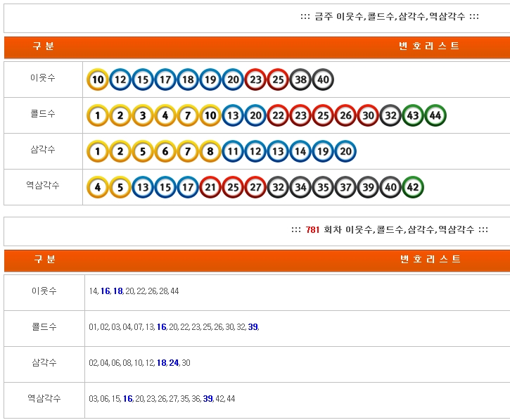Screen dimensions: 510x420
Task: Select gray ball 37 in 역삼각수 row
Action: (345, 187)
